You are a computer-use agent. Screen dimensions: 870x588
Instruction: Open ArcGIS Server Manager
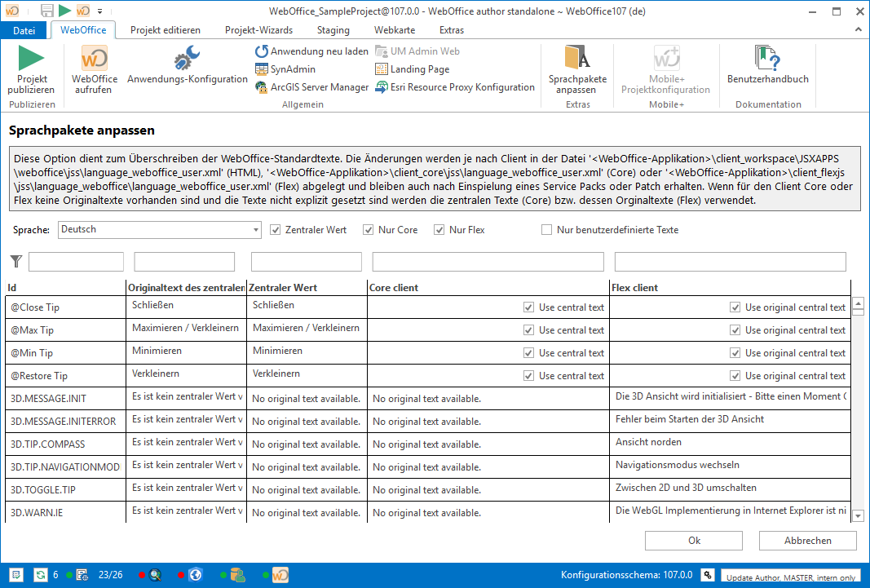(262, 87)
